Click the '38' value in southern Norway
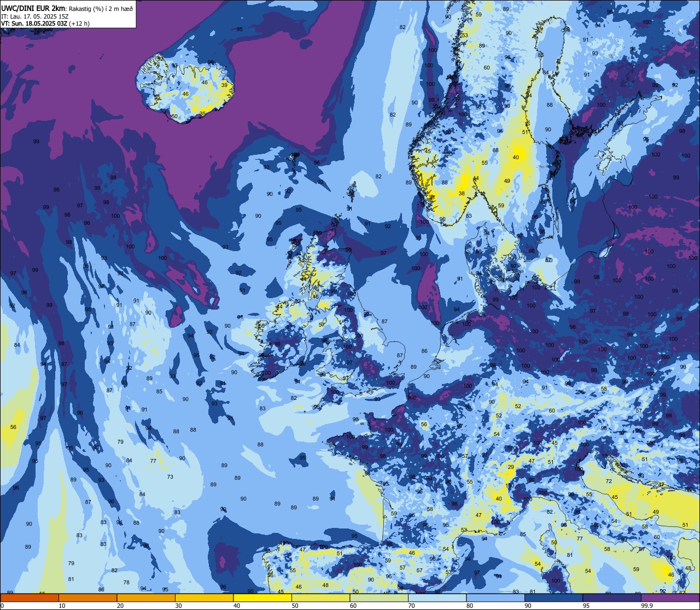Screen dimensions: 700x610 pos(462,193)
